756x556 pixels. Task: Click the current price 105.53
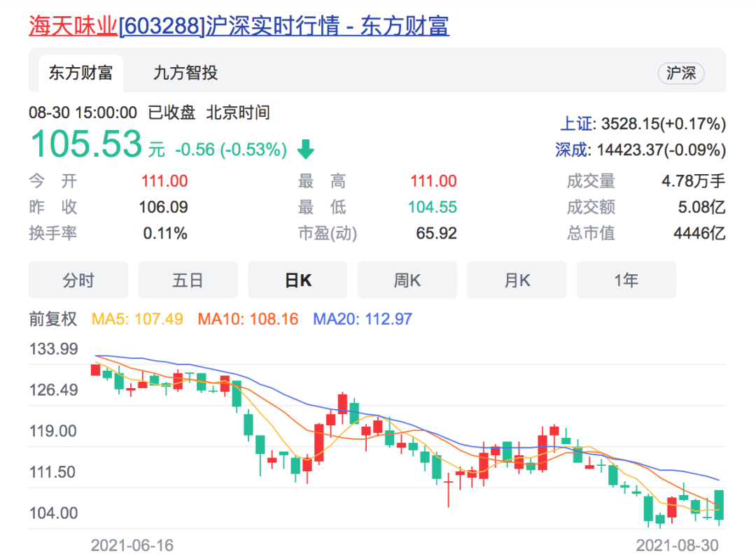[x=86, y=145]
